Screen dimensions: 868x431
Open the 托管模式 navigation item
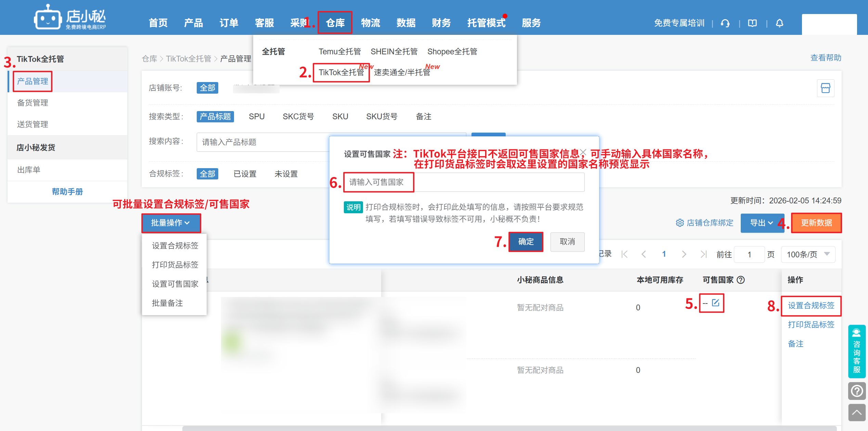tap(486, 23)
